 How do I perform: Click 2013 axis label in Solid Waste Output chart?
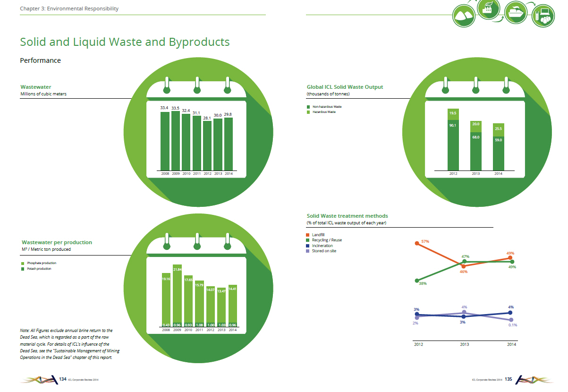click(x=476, y=174)
